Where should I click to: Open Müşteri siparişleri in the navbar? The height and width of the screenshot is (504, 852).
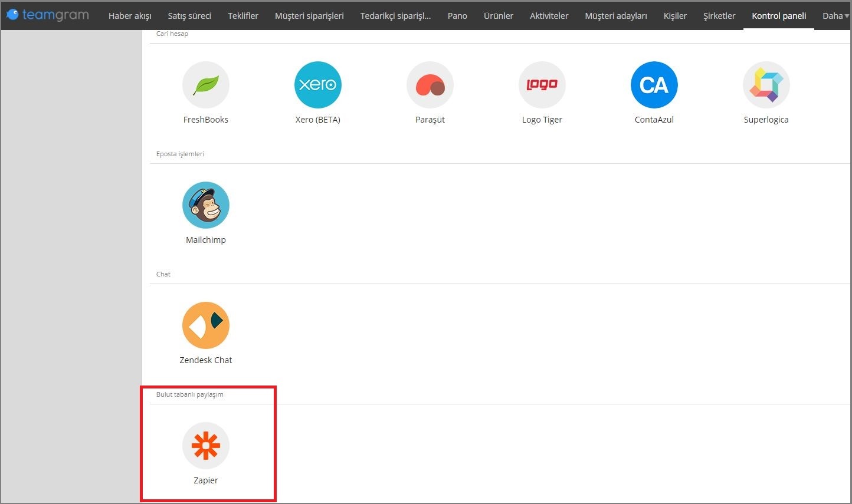(309, 16)
